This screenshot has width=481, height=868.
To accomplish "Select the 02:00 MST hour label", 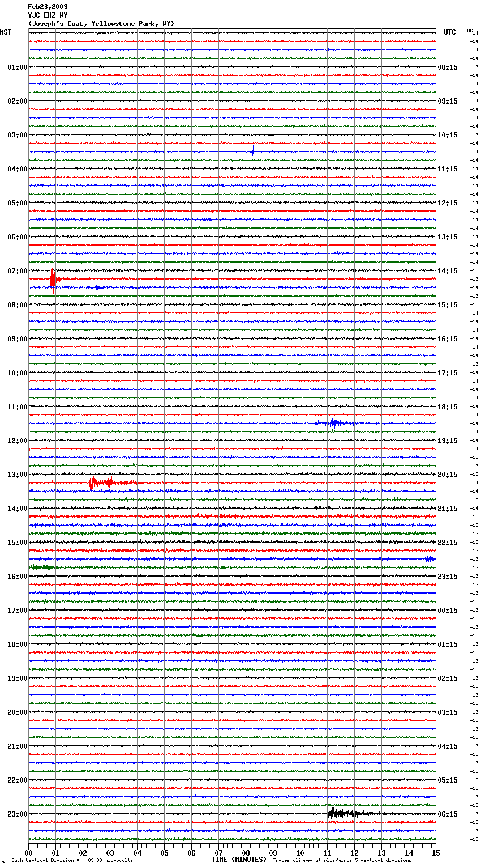I will click(18, 101).
